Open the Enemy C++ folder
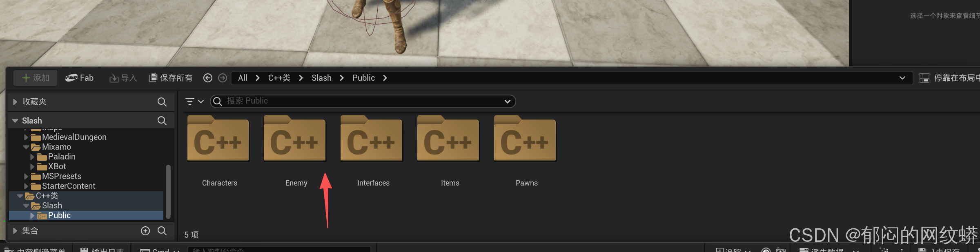980x252 pixels. (x=295, y=139)
